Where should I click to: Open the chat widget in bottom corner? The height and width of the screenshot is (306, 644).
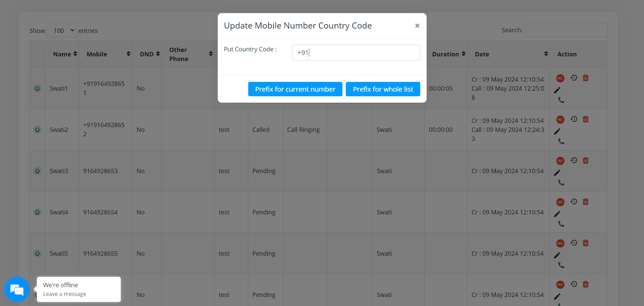(x=17, y=289)
